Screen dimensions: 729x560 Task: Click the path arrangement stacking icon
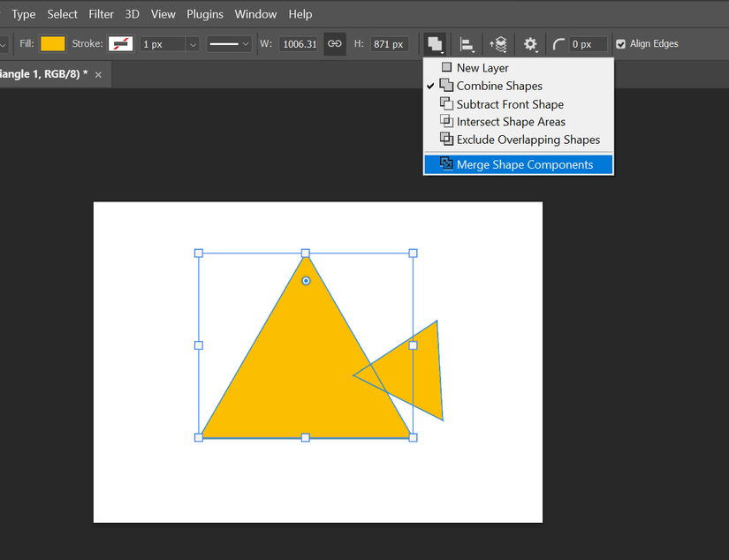(x=497, y=43)
